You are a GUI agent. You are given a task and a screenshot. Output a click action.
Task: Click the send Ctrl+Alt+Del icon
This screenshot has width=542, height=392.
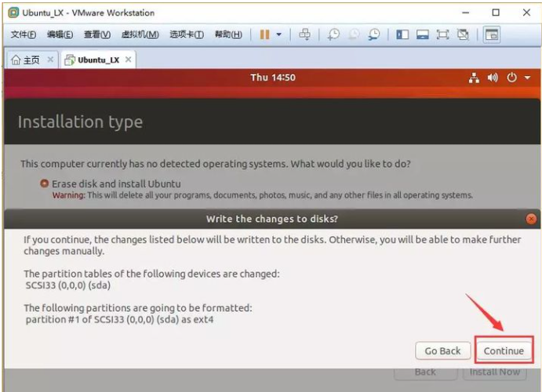pos(304,34)
